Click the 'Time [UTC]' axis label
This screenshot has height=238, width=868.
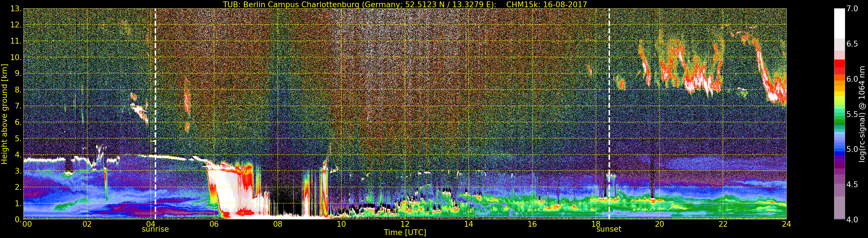click(x=405, y=233)
